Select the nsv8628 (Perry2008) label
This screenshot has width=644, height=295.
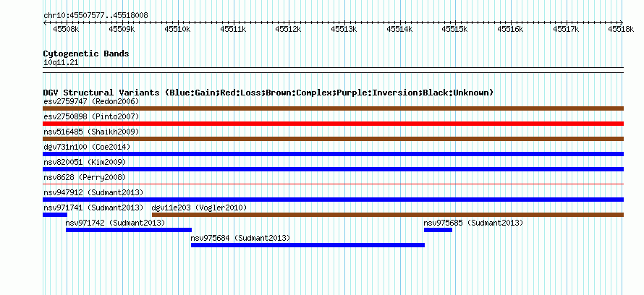point(85,177)
